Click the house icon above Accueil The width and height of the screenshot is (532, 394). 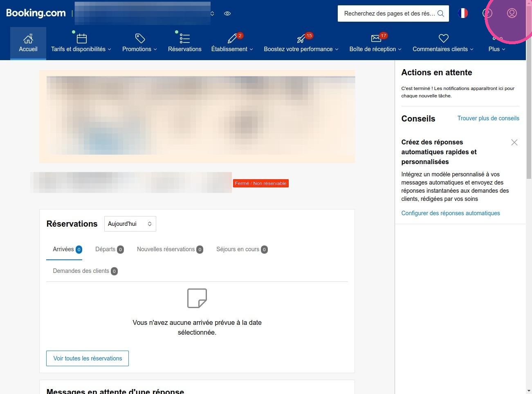[x=28, y=38]
